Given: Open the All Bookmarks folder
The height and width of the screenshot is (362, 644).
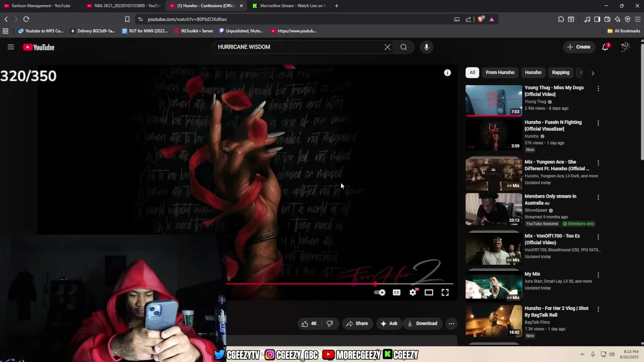Looking at the screenshot, I should tap(624, 31).
